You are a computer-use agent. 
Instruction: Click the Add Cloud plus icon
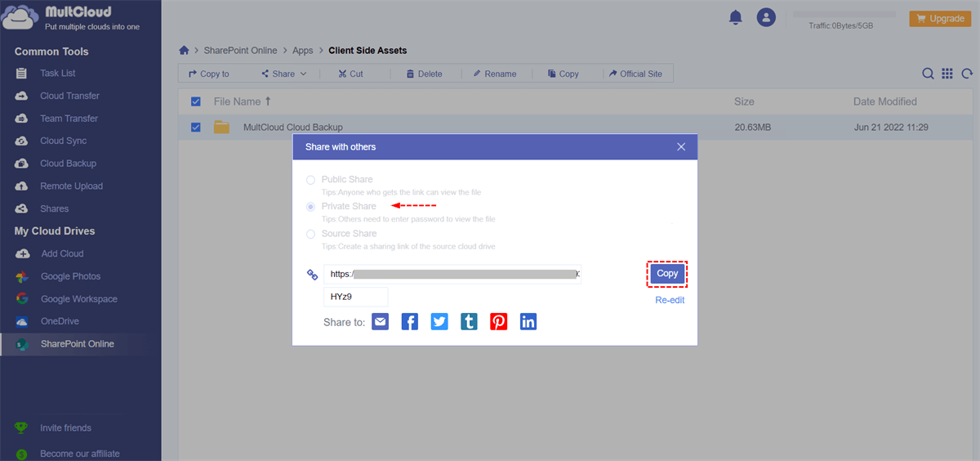22,253
